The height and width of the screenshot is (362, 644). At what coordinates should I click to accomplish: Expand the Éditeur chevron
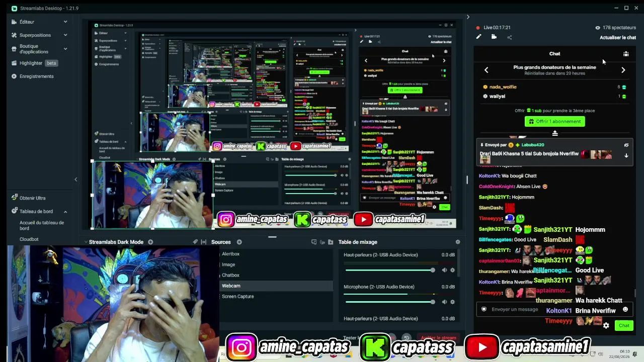65,22
